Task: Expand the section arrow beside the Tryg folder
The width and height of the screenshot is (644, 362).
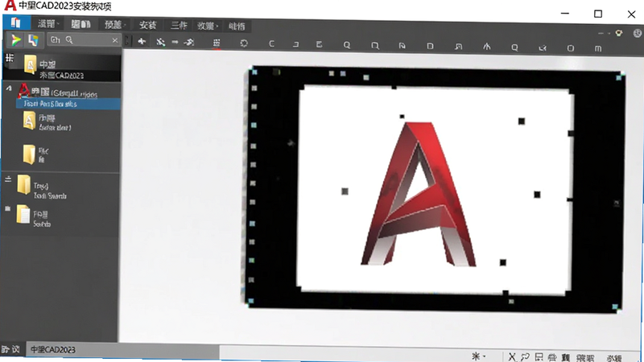Action: point(8,179)
